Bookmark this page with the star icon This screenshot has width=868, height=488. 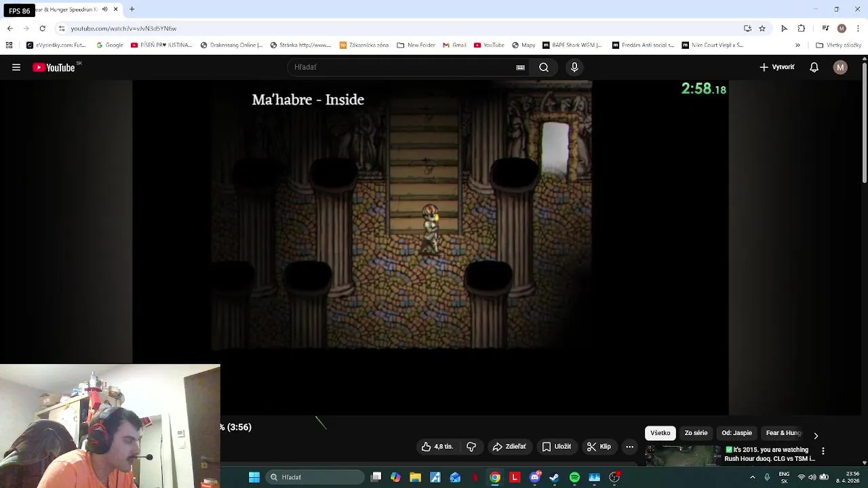pos(762,28)
